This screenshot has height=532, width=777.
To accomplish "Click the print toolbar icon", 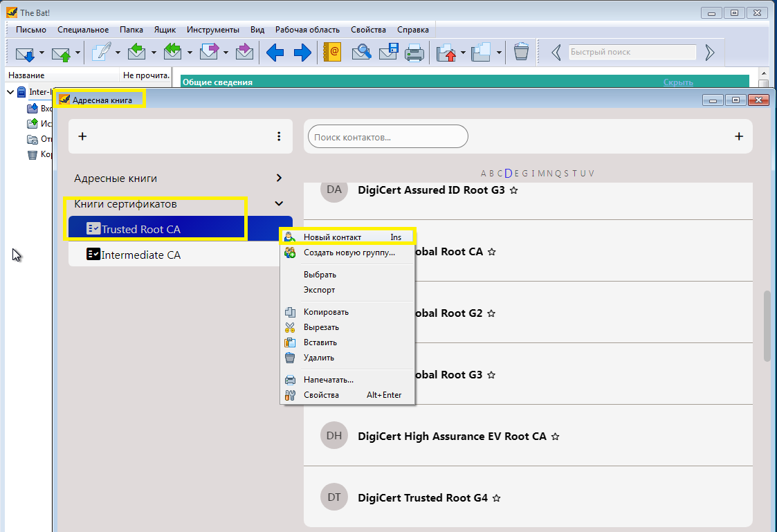I will (x=414, y=53).
